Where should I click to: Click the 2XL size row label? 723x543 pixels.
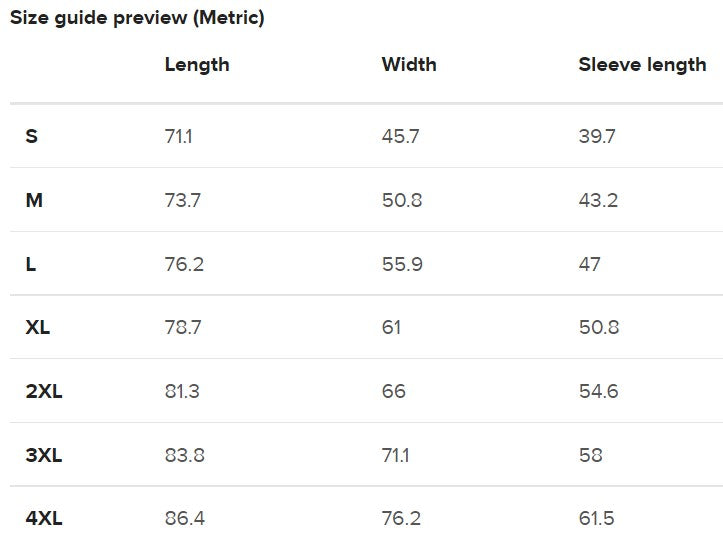click(x=44, y=391)
